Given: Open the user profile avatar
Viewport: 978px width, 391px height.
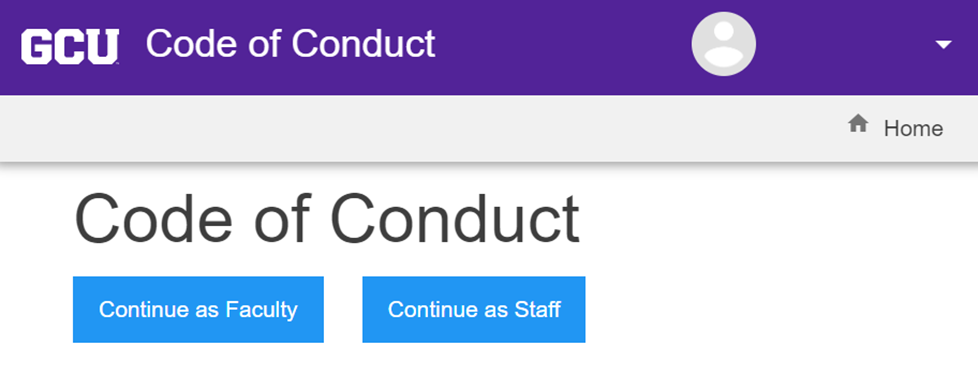Looking at the screenshot, I should (x=724, y=44).
